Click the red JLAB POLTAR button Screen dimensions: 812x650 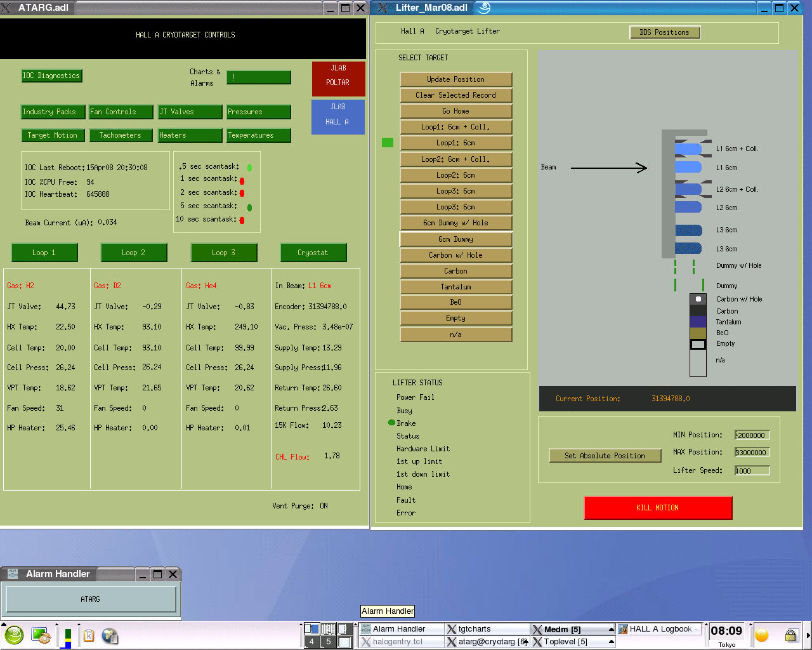click(x=338, y=79)
